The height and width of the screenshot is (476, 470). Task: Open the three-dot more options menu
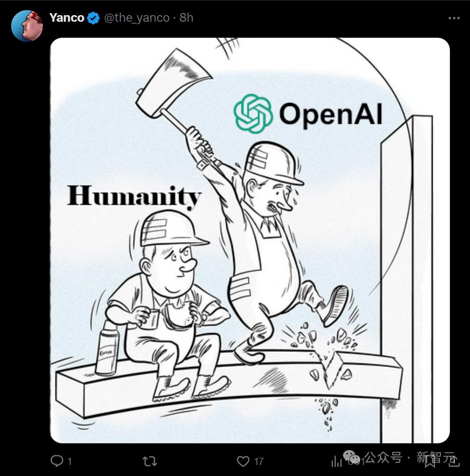(454, 18)
